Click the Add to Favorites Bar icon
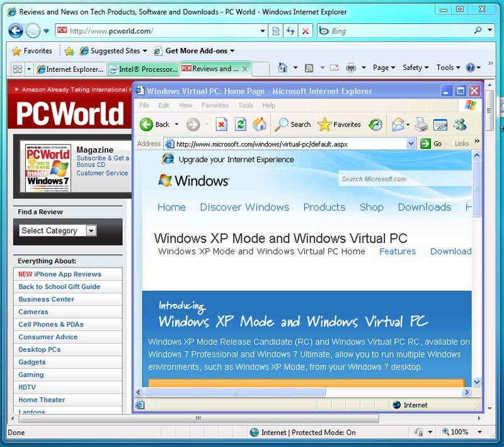The height and width of the screenshot is (447, 504). click(69, 51)
